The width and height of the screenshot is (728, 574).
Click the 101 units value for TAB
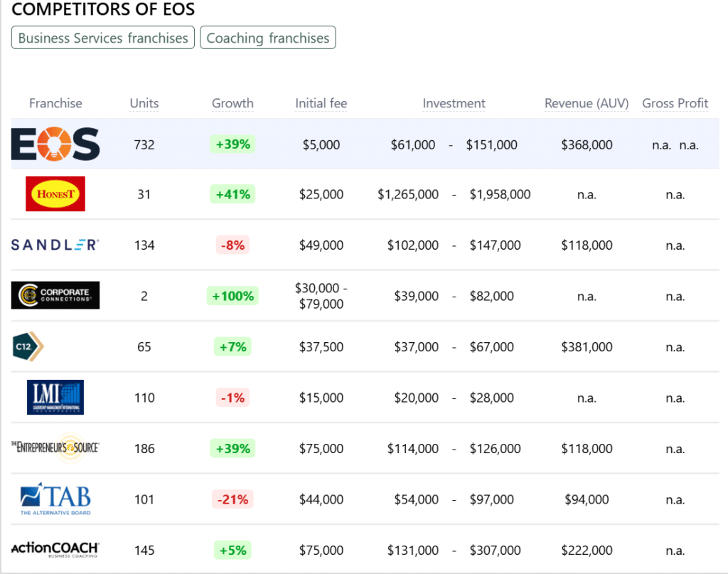pos(144,500)
